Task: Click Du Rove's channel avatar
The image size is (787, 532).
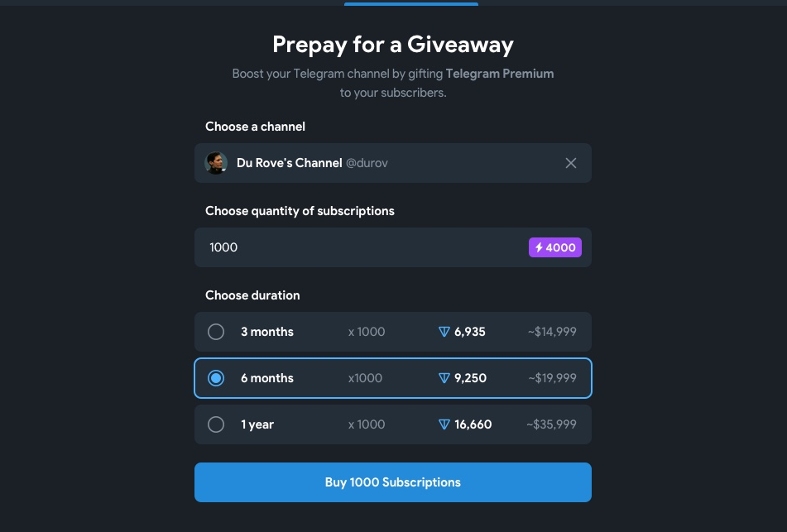Action: click(x=216, y=163)
